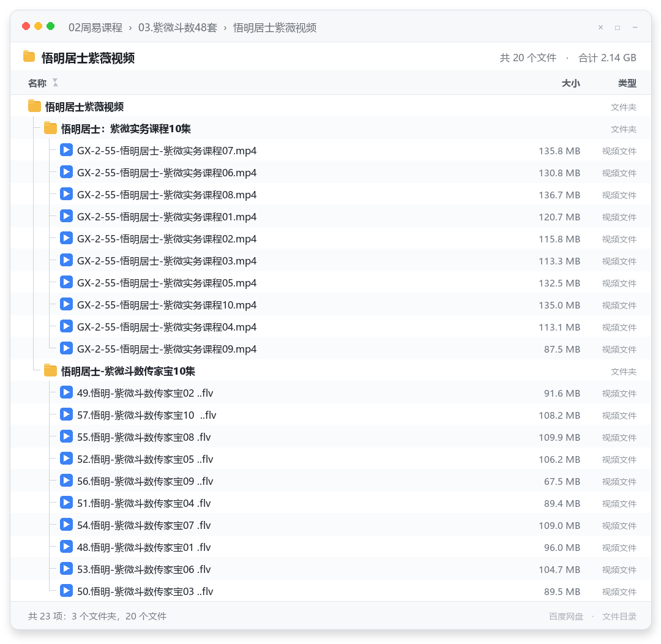Toggle name sort order icon next to 名称
This screenshot has width=661, height=644.
tap(55, 83)
